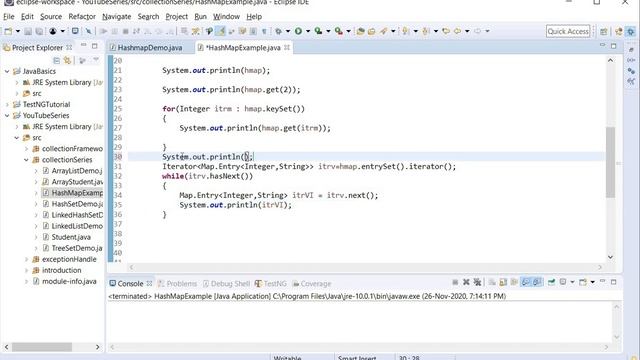Image resolution: width=640 pixels, height=360 pixels.
Task: Click the Debug bug toolbar icon
Action: click(278, 31)
